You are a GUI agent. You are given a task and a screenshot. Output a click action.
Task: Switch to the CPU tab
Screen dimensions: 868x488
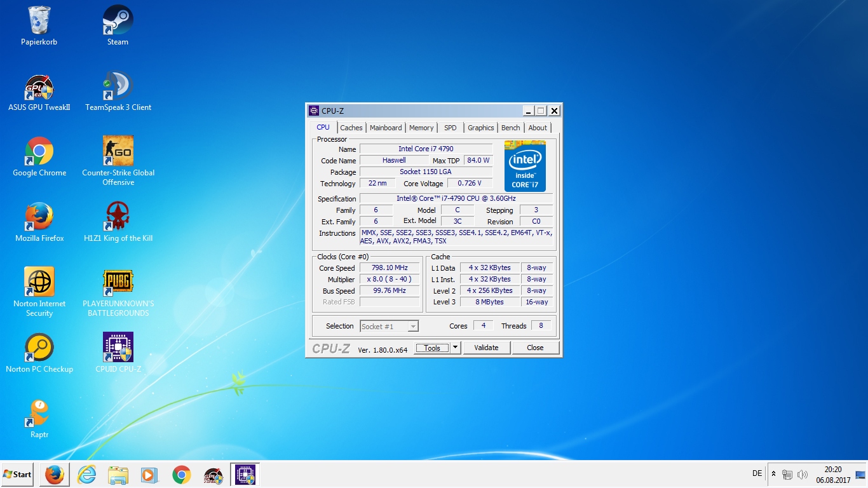click(x=323, y=127)
